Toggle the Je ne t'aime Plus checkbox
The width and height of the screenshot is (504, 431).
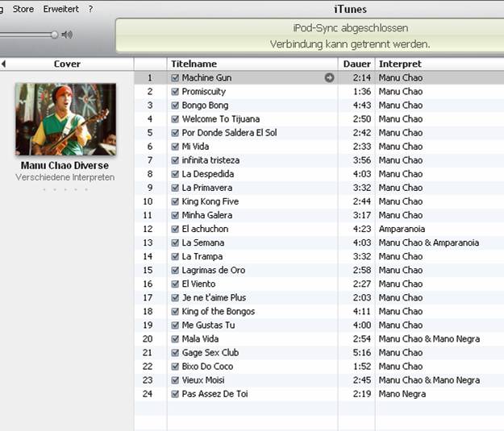click(x=175, y=298)
